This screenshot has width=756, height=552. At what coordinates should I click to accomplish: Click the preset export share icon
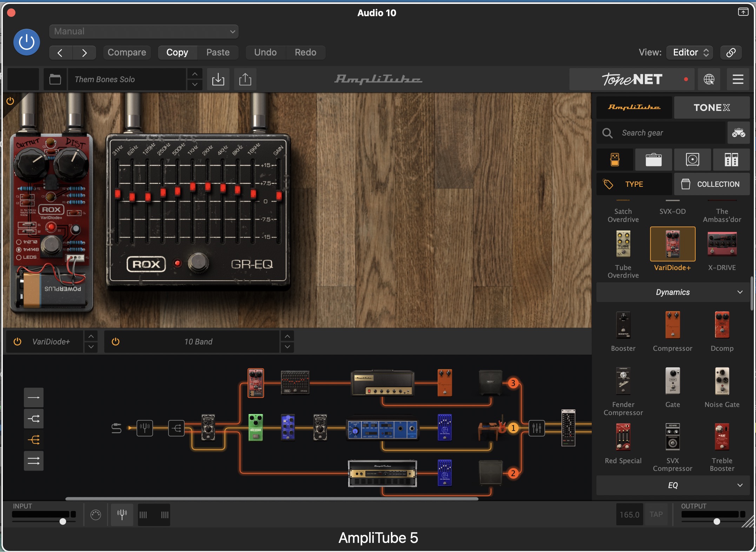tap(245, 79)
